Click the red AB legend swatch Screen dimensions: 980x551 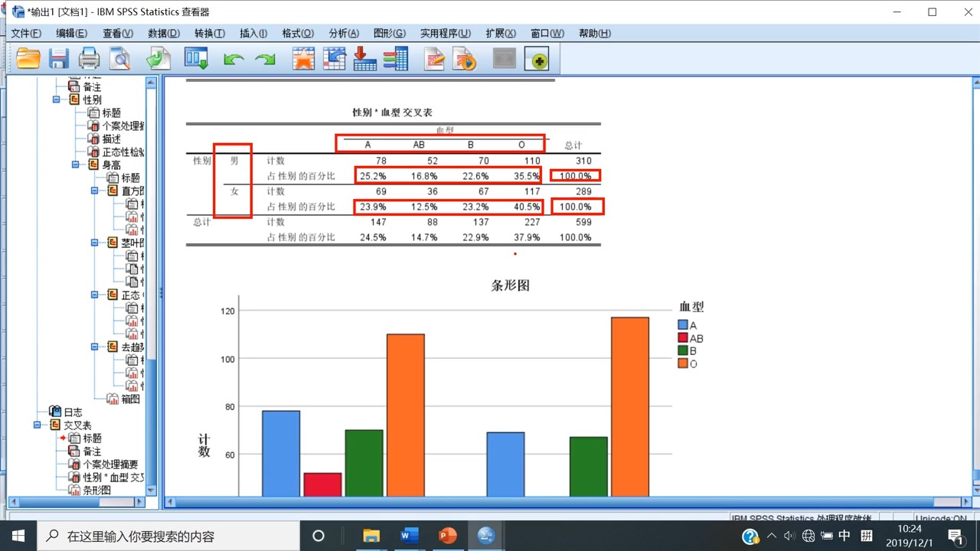coord(683,338)
